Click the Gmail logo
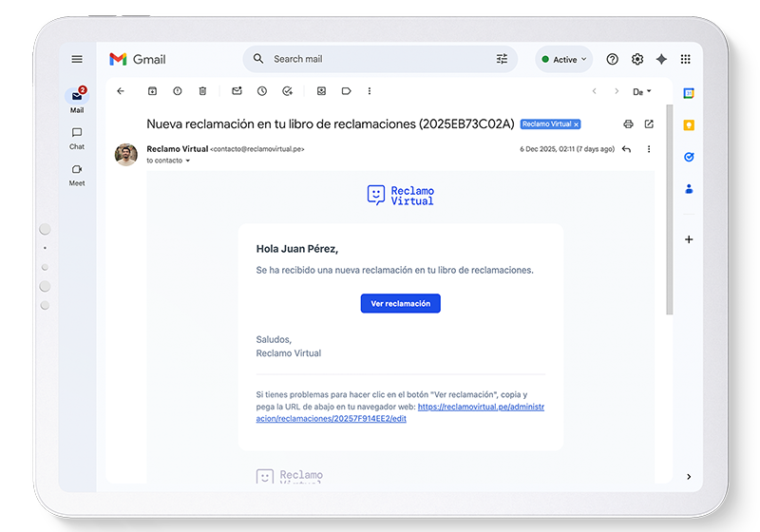Viewport: 760px width, 532px height. [138, 59]
